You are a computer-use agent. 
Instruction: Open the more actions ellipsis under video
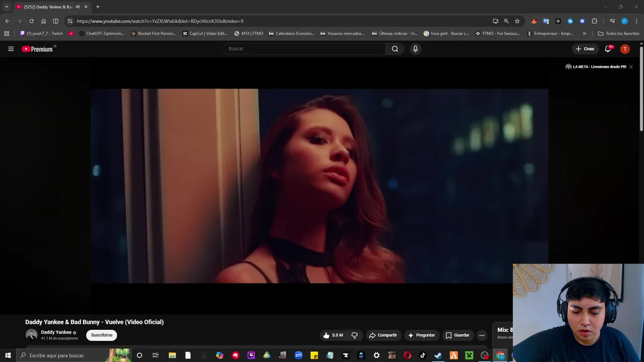pos(481,335)
